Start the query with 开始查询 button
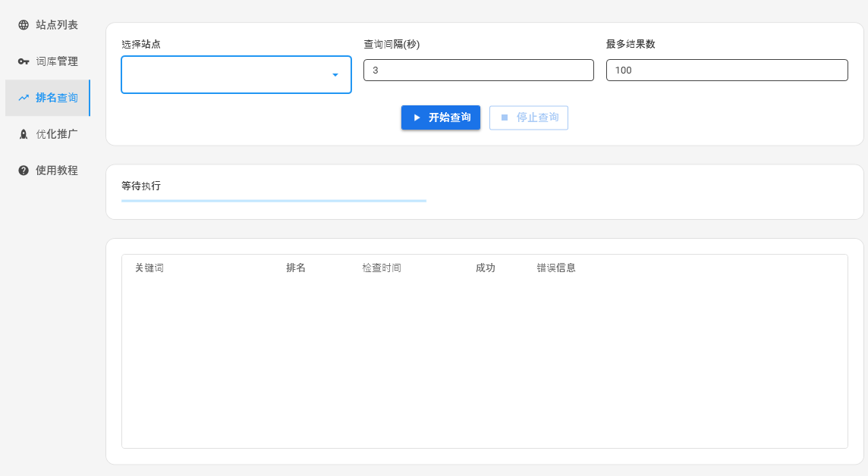Image resolution: width=868 pixels, height=476 pixels. click(441, 117)
